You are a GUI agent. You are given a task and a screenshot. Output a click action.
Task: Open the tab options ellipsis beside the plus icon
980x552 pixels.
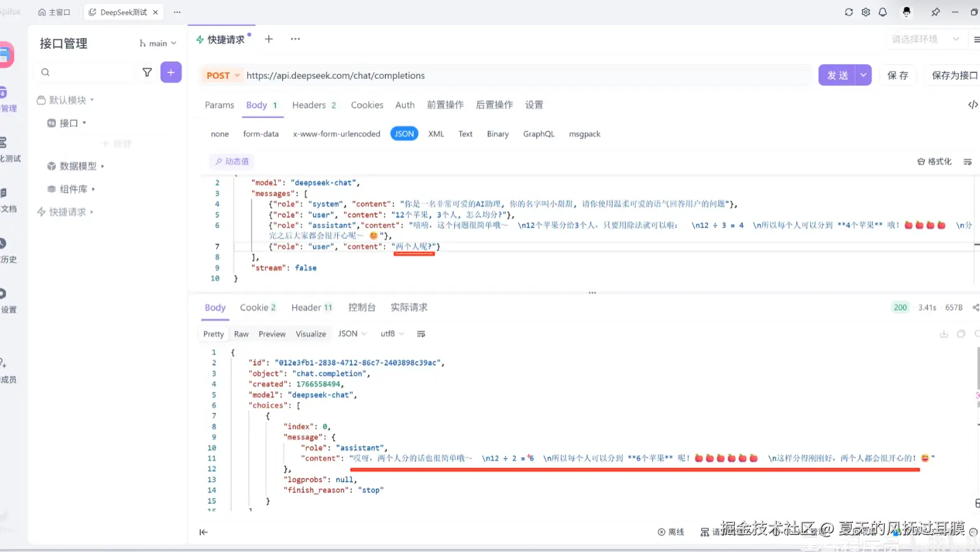click(295, 39)
